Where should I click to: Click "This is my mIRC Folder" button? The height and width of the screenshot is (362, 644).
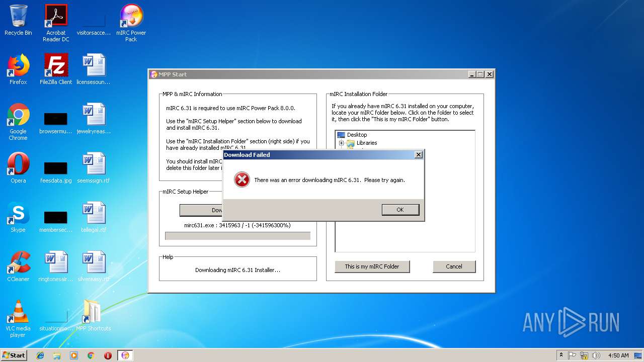pos(372,266)
